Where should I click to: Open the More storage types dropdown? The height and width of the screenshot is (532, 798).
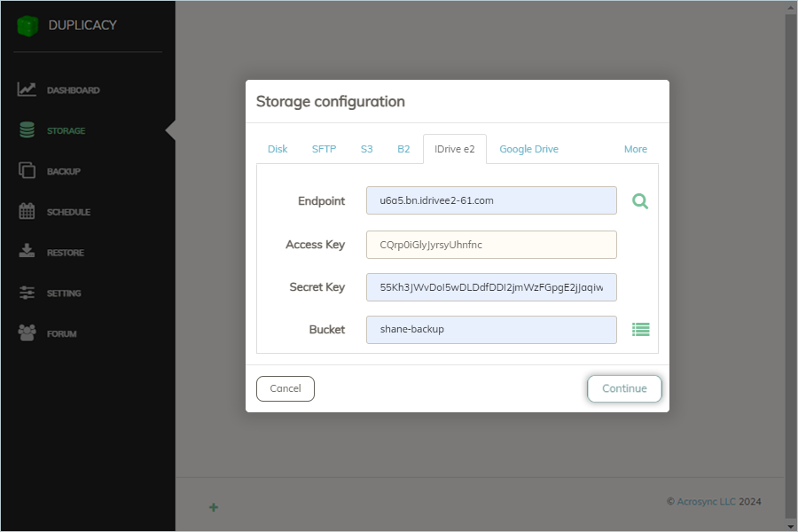click(x=635, y=149)
